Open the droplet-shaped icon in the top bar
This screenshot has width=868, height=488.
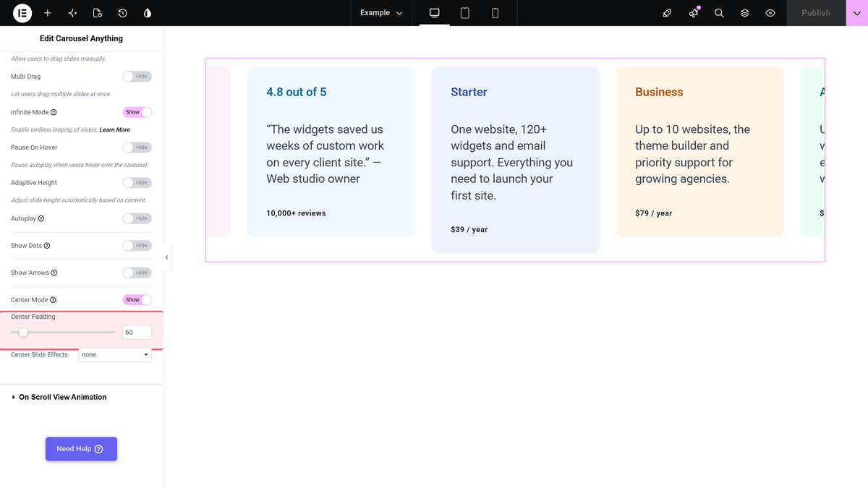pos(148,13)
